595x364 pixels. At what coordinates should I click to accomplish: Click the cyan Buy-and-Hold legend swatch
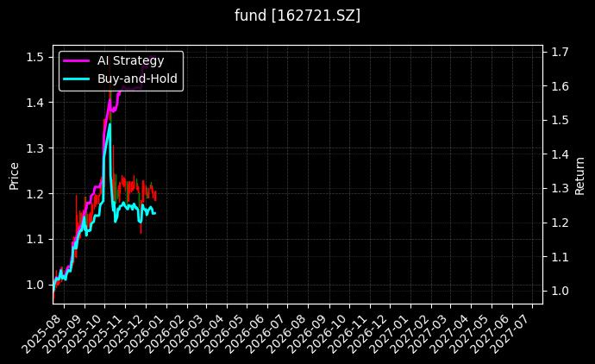coord(76,78)
